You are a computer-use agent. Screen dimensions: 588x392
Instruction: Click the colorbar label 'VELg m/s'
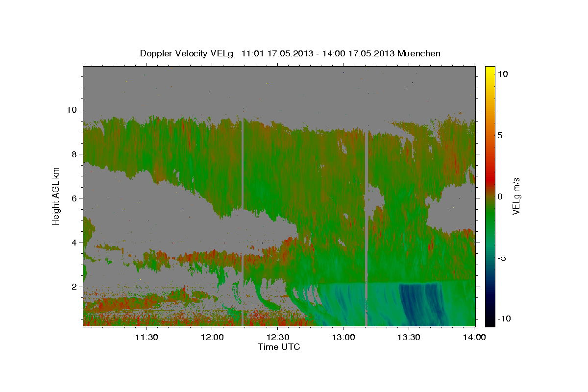516,196
